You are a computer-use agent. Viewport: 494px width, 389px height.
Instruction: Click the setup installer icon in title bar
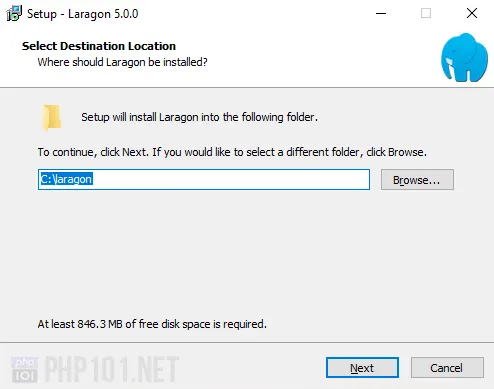pyautogui.click(x=14, y=13)
